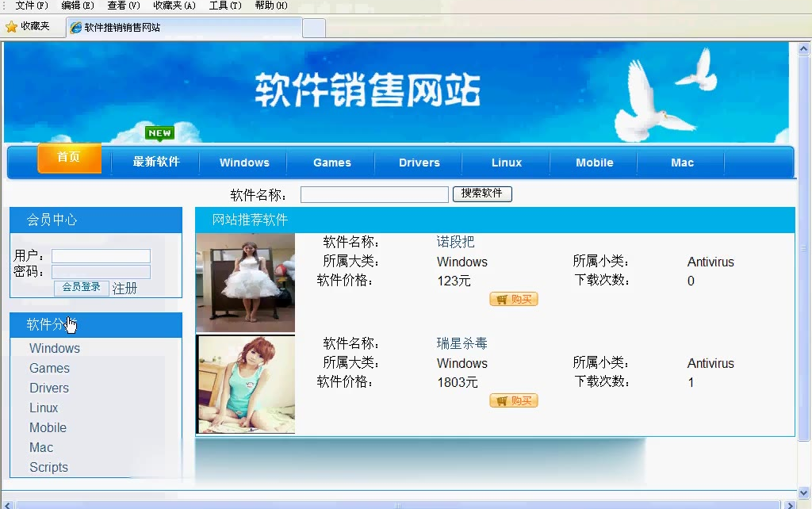Viewport: 812px width, 509px height.
Task: Focus the 密码 password field
Action: pos(101,272)
